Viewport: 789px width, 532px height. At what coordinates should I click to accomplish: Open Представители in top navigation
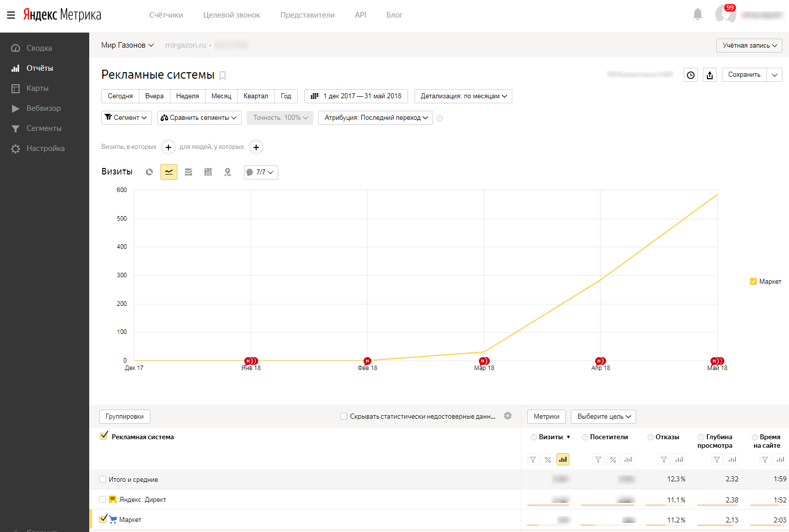(307, 15)
